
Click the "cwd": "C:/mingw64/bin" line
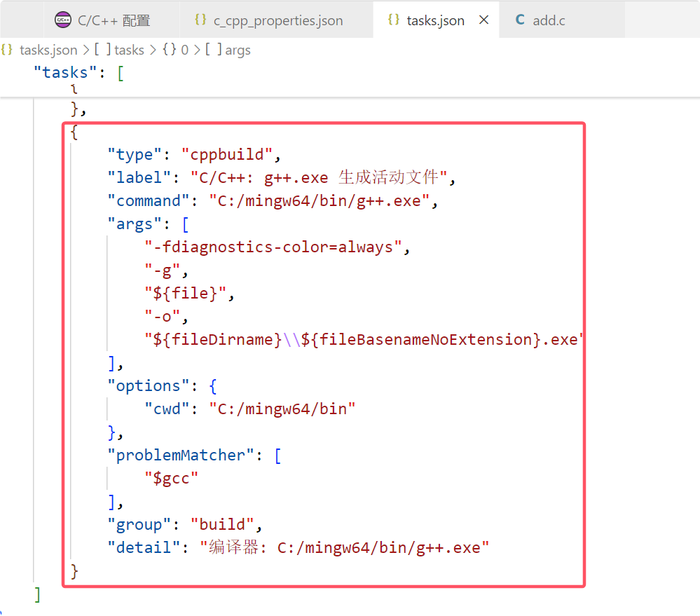(x=249, y=409)
